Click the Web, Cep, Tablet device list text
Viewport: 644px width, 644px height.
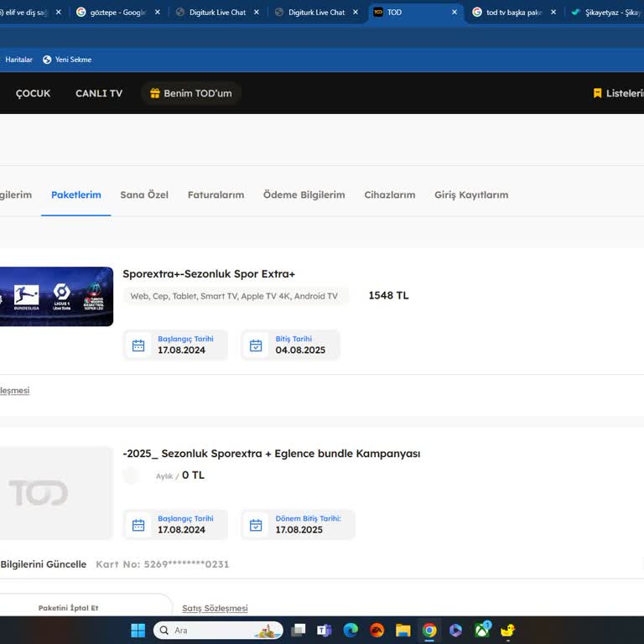234,296
